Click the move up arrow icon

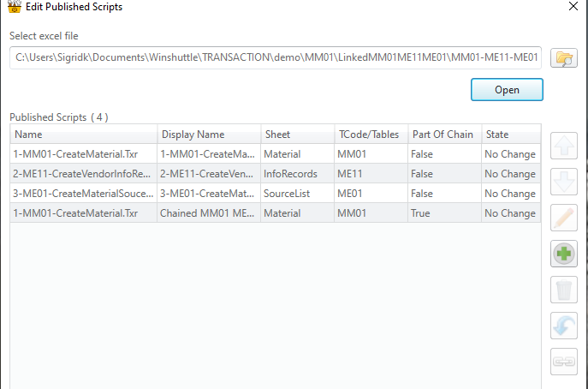click(x=563, y=146)
